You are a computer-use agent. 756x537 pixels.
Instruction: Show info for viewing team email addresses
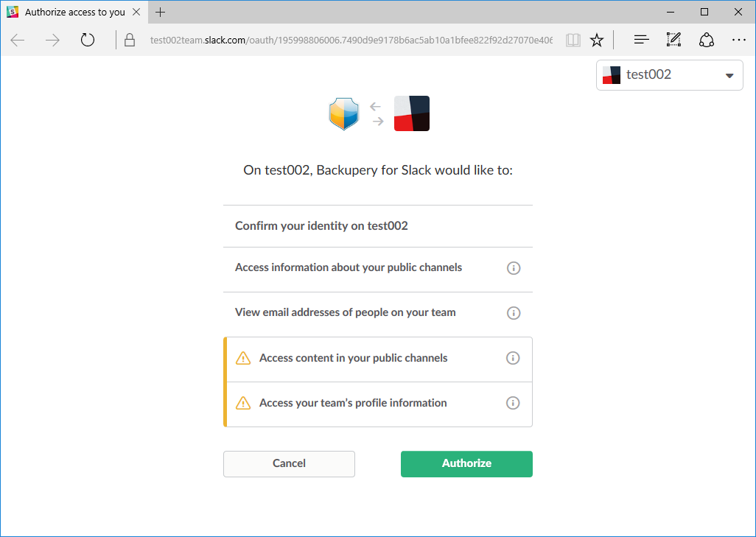(x=514, y=313)
